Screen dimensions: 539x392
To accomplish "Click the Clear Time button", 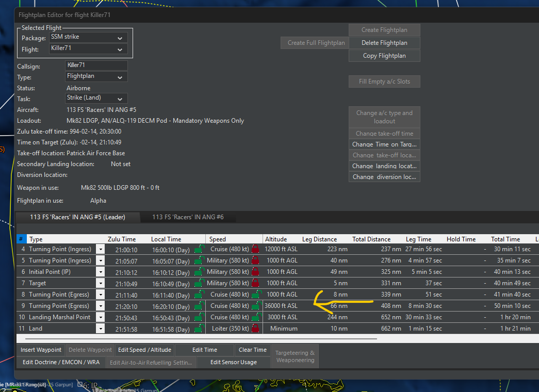I will 253,350.
